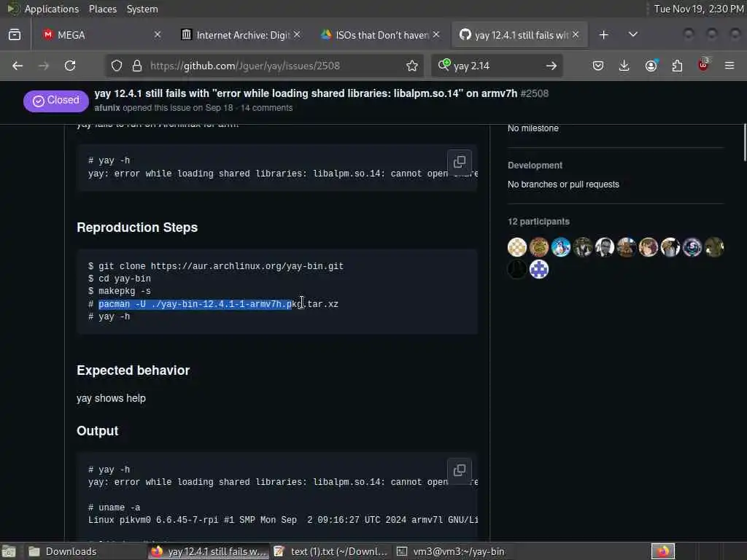Click the "No branches or pull requests" text
The width and height of the screenshot is (747, 560).
[563, 184]
